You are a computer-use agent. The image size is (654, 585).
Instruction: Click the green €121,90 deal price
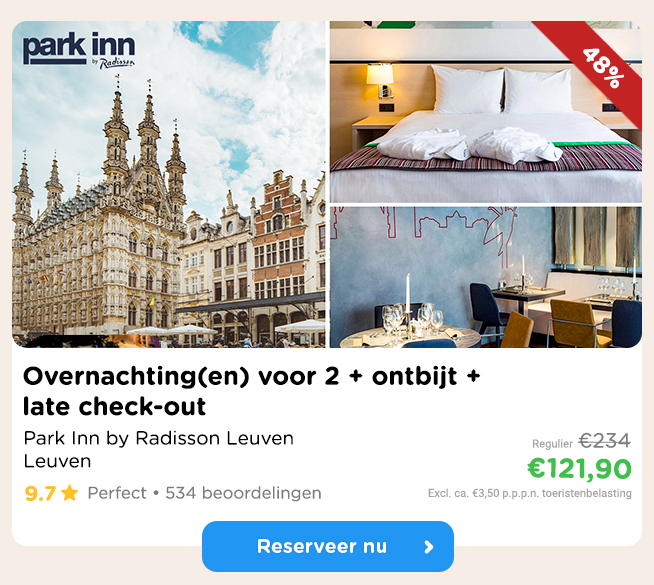[579, 469]
